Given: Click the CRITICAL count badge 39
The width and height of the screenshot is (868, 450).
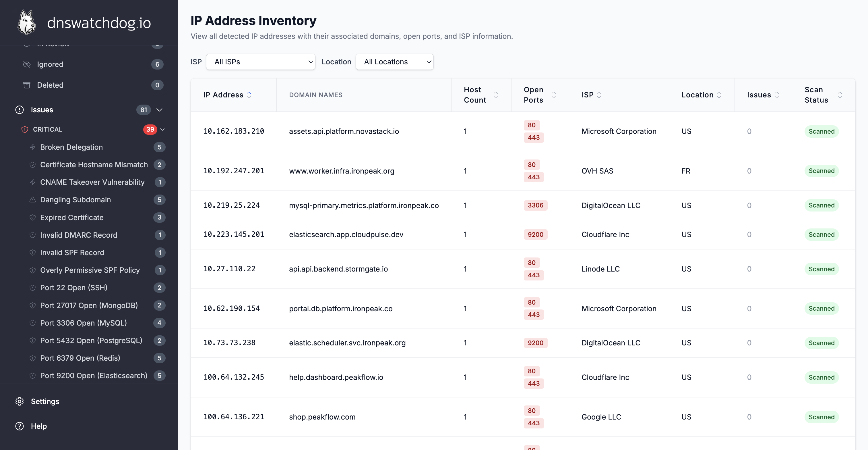Looking at the screenshot, I should pyautogui.click(x=150, y=129).
